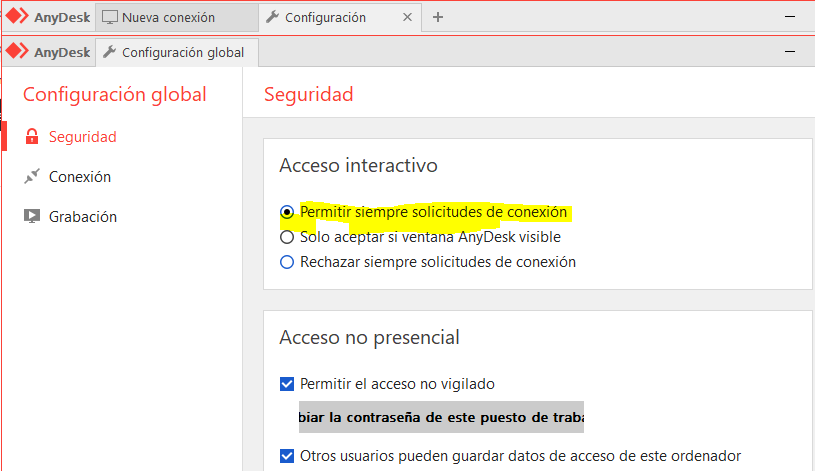Open the Nueva conexión tab

click(177, 18)
